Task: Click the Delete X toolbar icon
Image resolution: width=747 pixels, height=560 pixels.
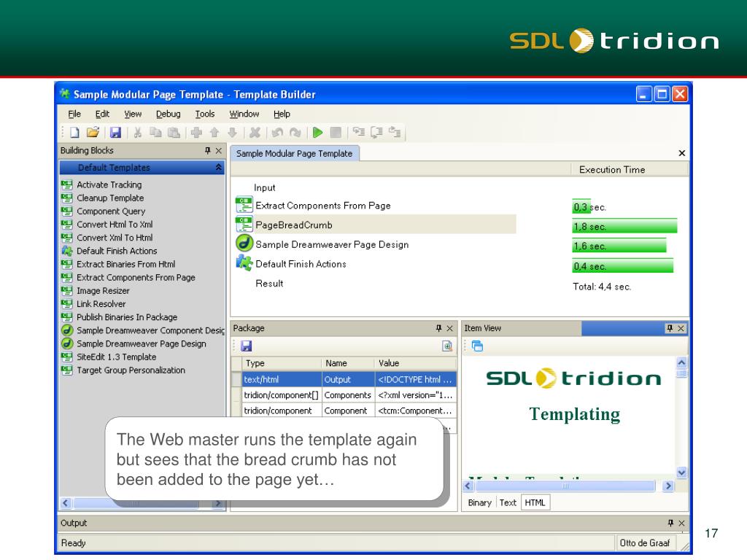Action: click(x=255, y=133)
